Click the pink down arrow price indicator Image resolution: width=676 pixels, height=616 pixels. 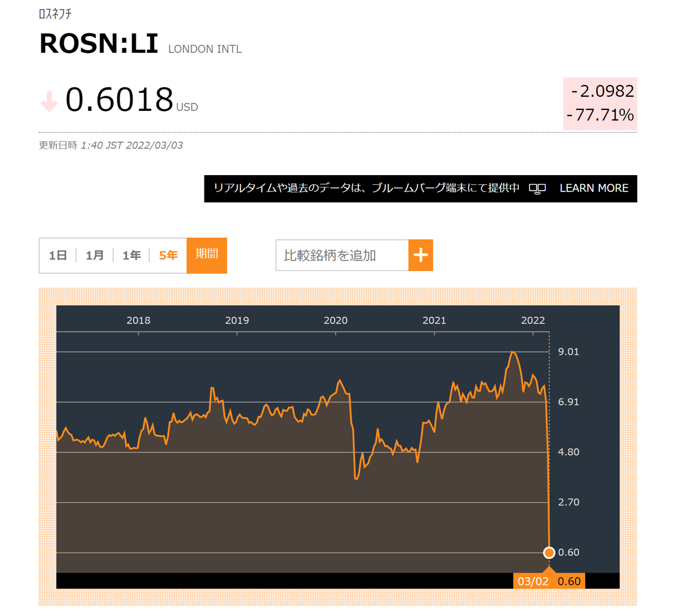click(x=49, y=101)
